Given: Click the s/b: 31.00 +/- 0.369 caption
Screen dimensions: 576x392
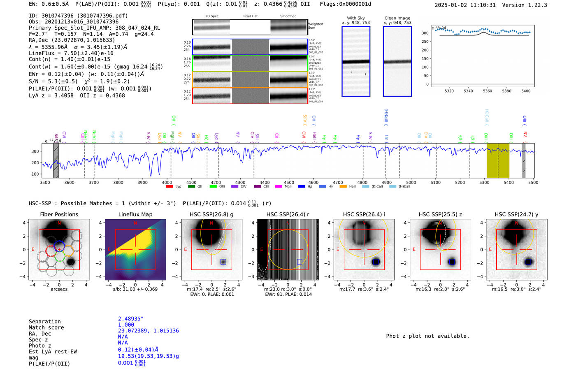Looking at the screenshot, I should [135, 289].
